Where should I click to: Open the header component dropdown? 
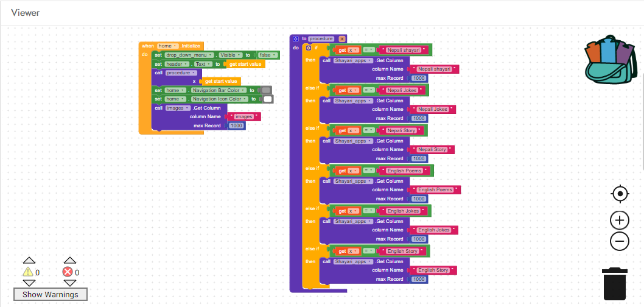click(177, 64)
